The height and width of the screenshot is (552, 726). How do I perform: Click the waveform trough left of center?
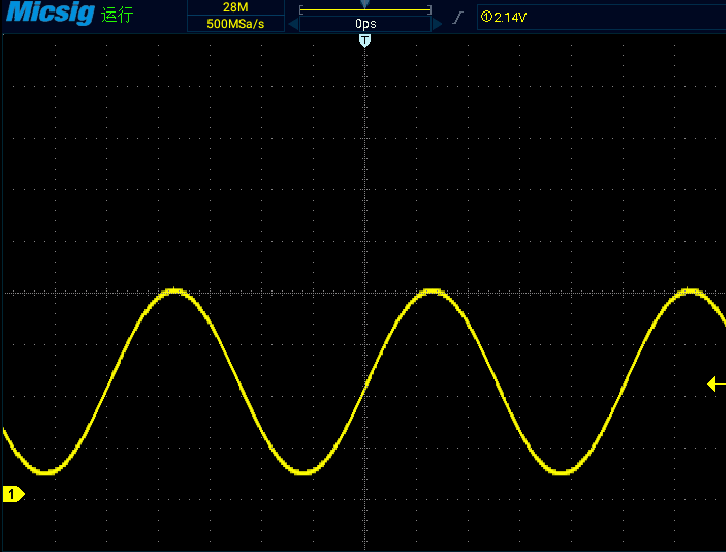pyautogui.click(x=303, y=471)
